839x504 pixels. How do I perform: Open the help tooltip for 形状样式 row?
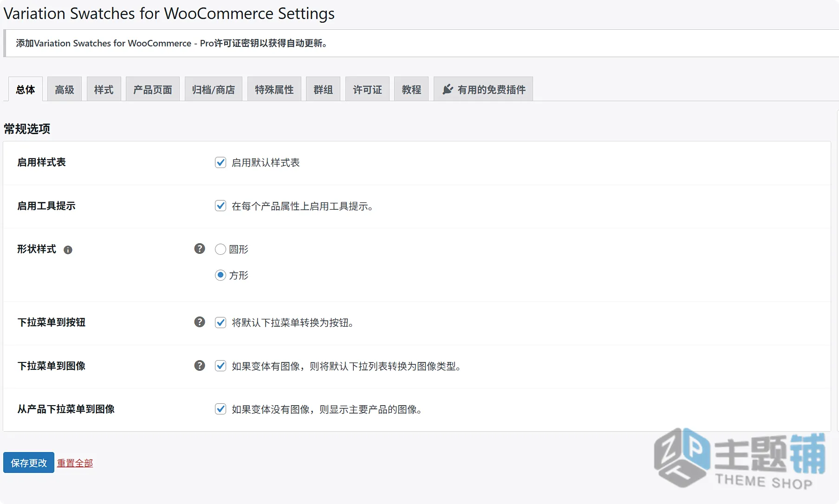200,249
